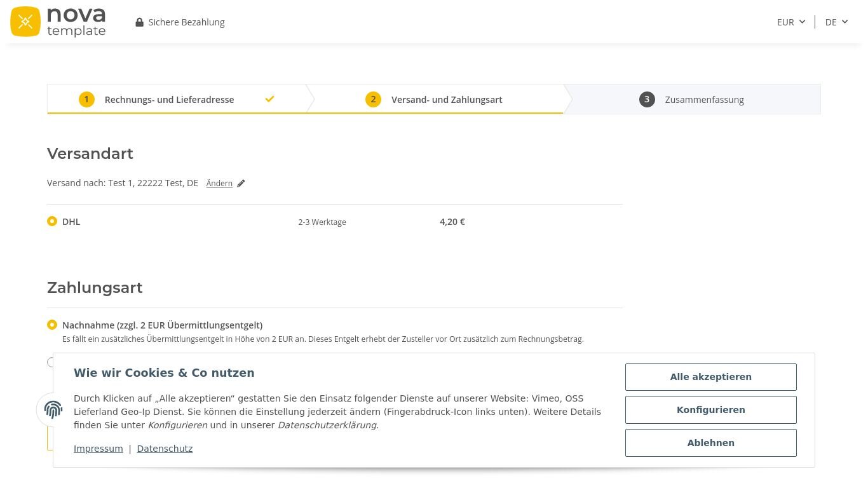Click the checkmark on the address step
This screenshot has width=868, height=488.
point(269,99)
